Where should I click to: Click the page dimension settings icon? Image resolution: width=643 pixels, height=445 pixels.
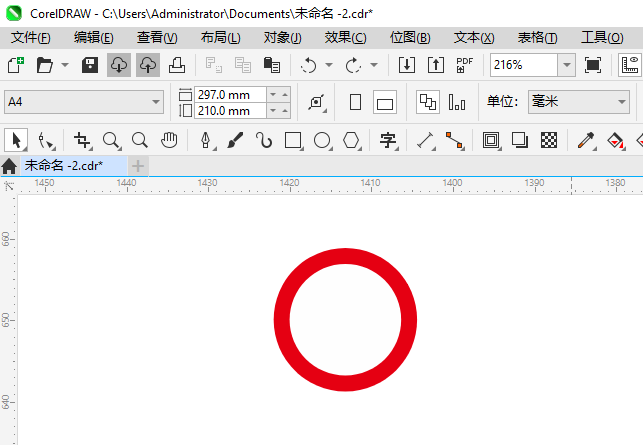(317, 102)
